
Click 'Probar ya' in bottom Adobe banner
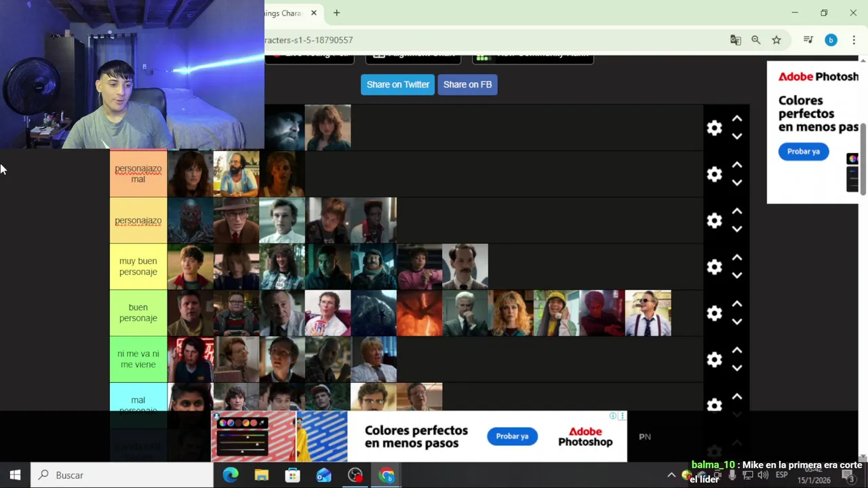512,436
